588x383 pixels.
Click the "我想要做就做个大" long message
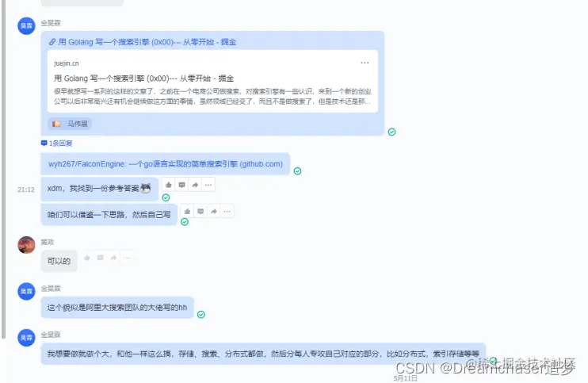tap(263, 354)
